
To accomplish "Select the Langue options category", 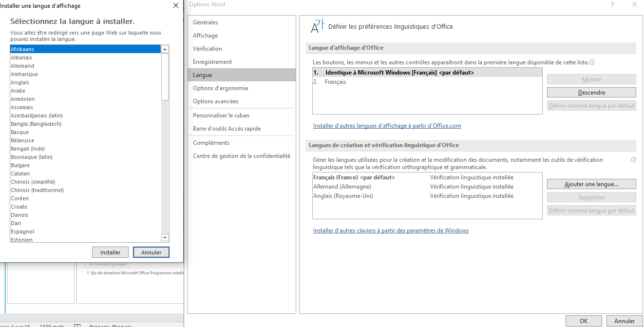I will pyautogui.click(x=241, y=75).
